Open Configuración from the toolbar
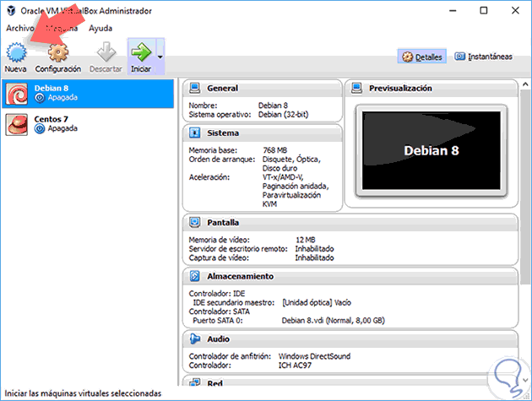Viewport: 532px width, 401px height. coord(58,57)
